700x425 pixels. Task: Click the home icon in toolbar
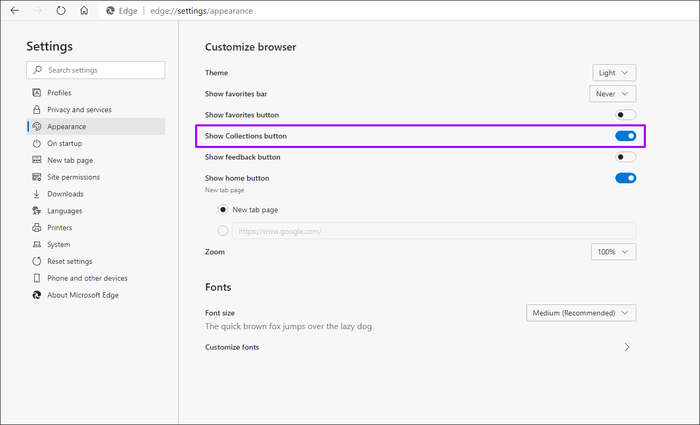[84, 10]
